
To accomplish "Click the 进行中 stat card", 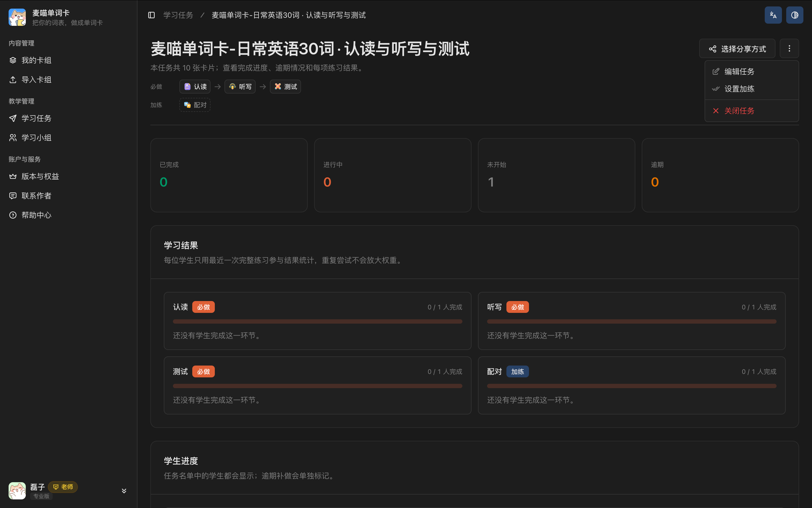I will pos(393,175).
